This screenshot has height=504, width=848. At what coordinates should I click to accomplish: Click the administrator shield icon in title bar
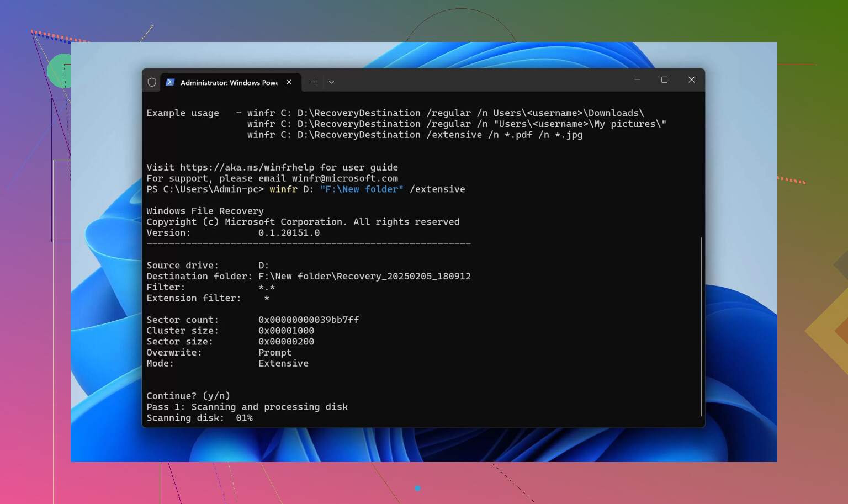tap(152, 82)
